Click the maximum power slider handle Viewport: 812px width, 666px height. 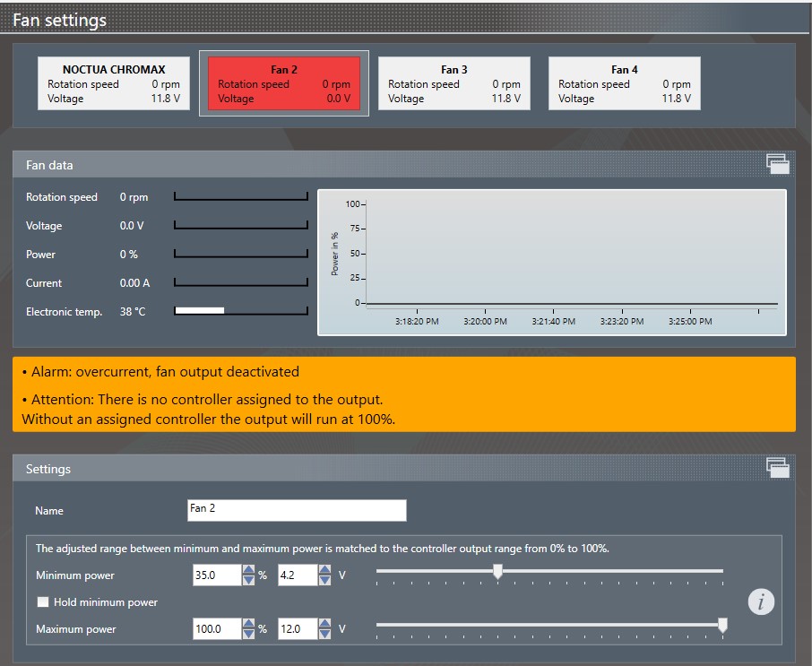coord(722,626)
